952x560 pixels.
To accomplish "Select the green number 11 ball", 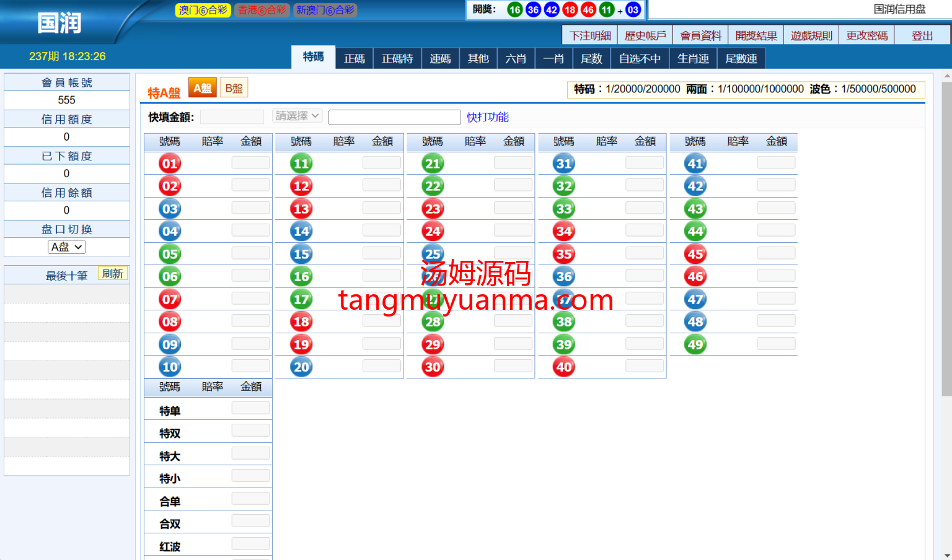I will [301, 164].
